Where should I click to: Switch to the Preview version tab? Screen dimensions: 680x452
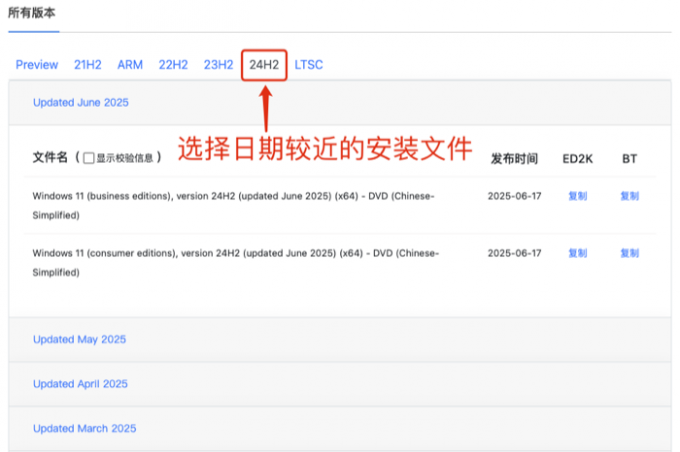(x=37, y=65)
